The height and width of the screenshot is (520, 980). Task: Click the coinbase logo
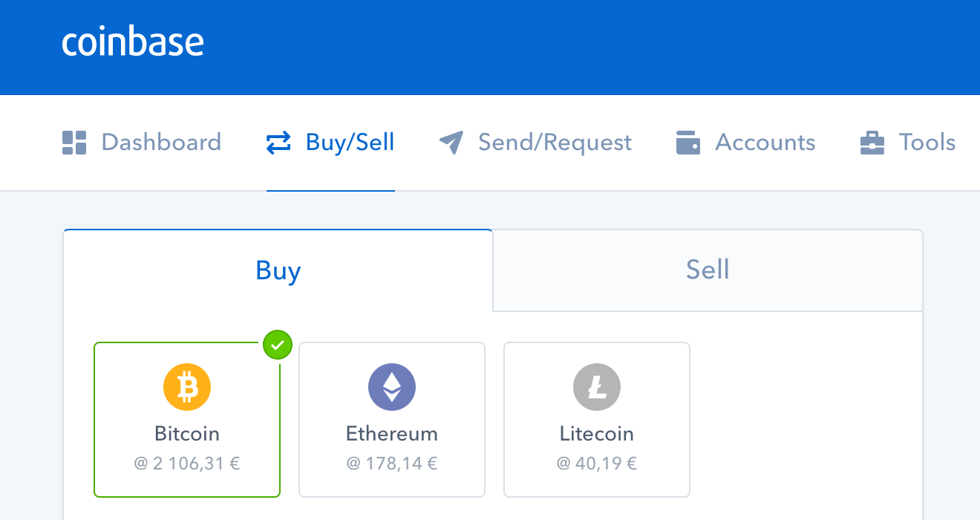tap(133, 42)
